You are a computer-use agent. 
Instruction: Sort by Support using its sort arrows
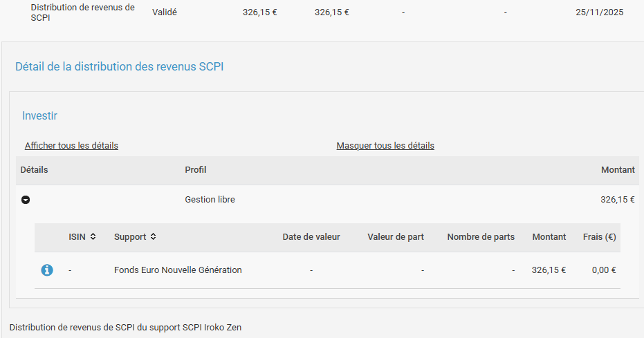tap(153, 237)
